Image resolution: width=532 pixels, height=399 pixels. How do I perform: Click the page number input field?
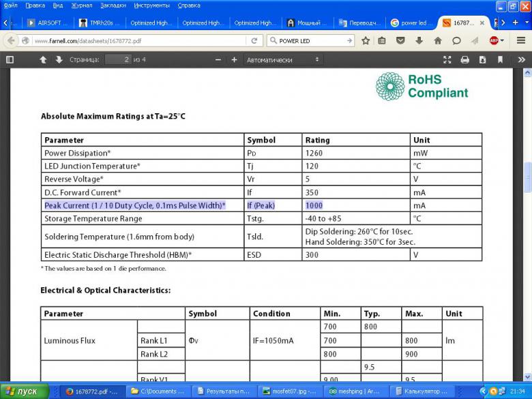[116, 60]
